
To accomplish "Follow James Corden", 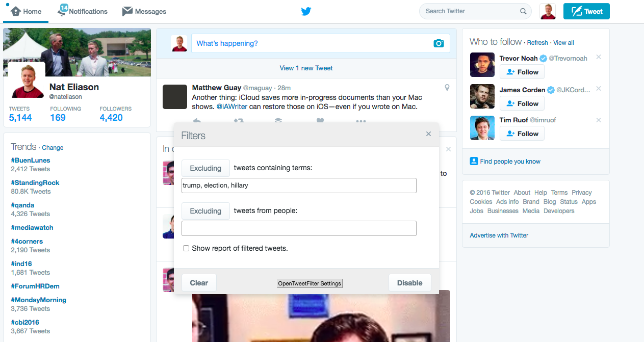I will pos(522,103).
